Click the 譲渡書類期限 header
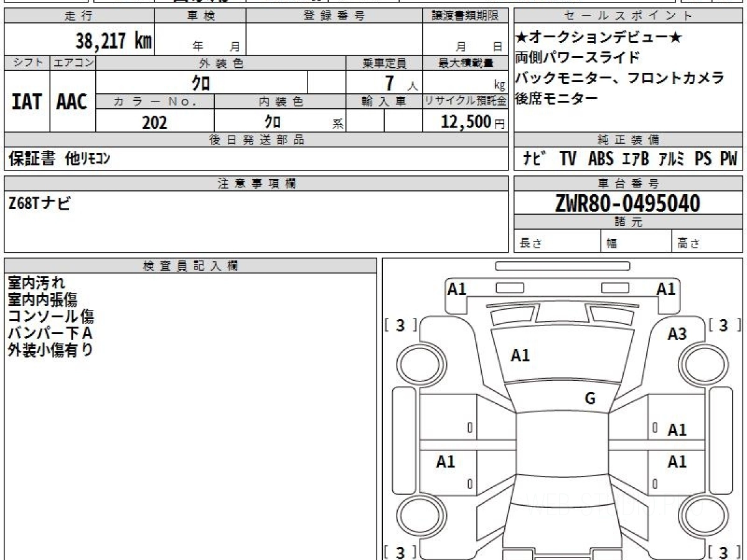 click(x=464, y=16)
